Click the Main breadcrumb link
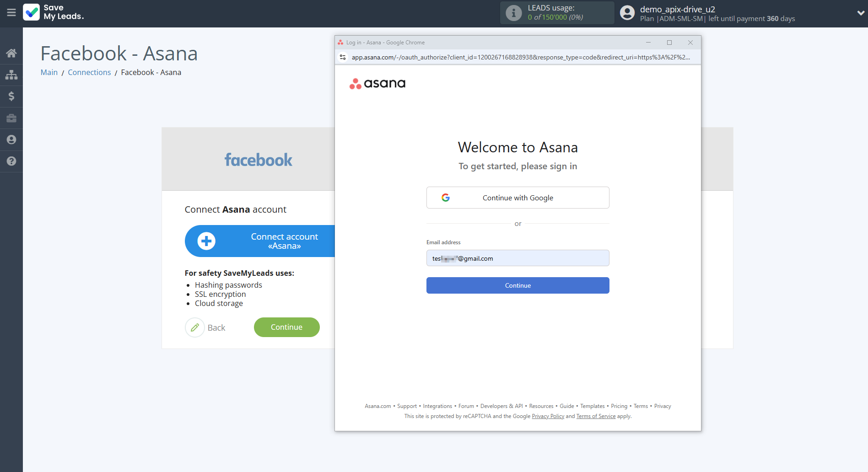Image resolution: width=868 pixels, height=472 pixels. point(49,72)
